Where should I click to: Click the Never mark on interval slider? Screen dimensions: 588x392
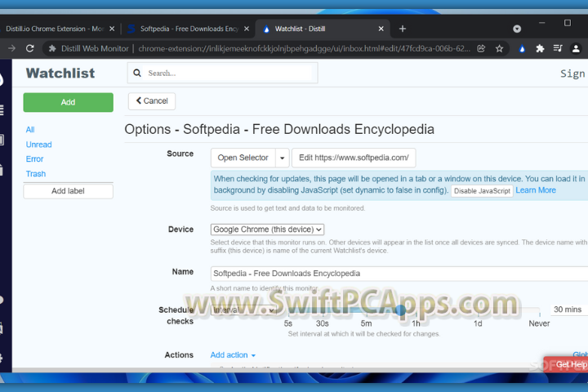pos(539,323)
